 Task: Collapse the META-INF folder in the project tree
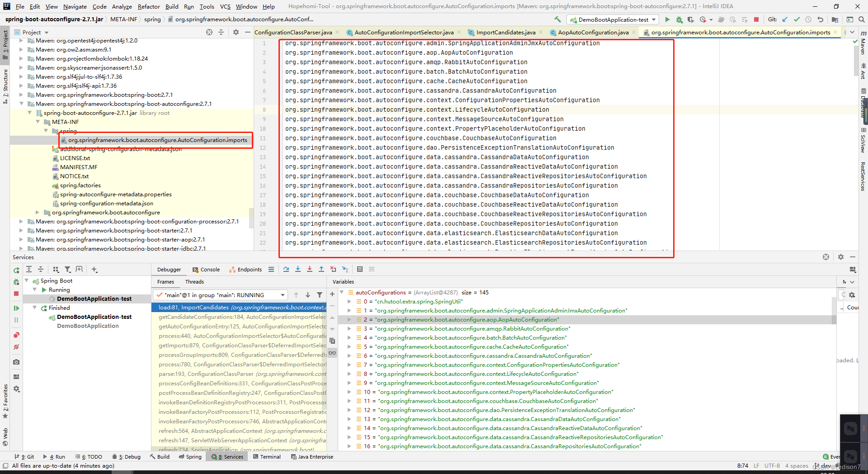click(x=38, y=122)
